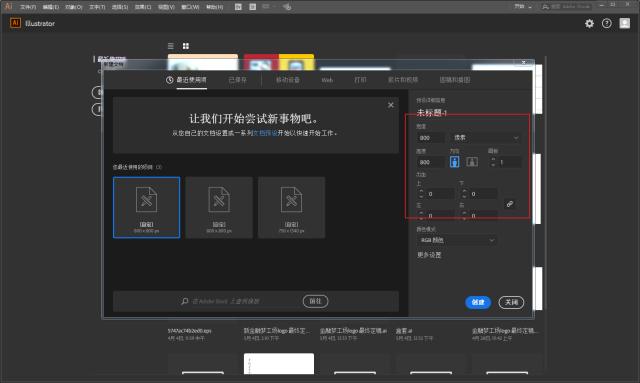Click the width field showing 800

point(431,138)
